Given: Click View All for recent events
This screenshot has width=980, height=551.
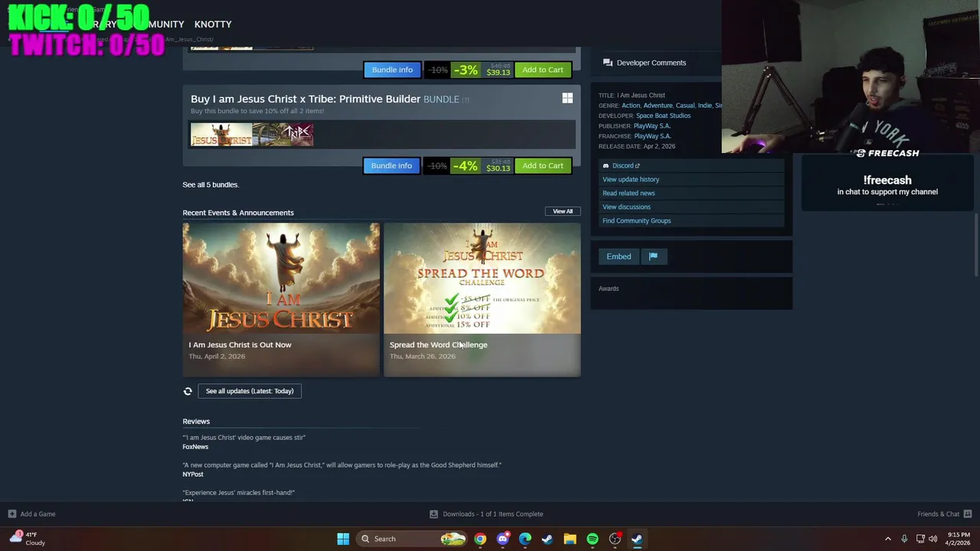Looking at the screenshot, I should tap(563, 211).
